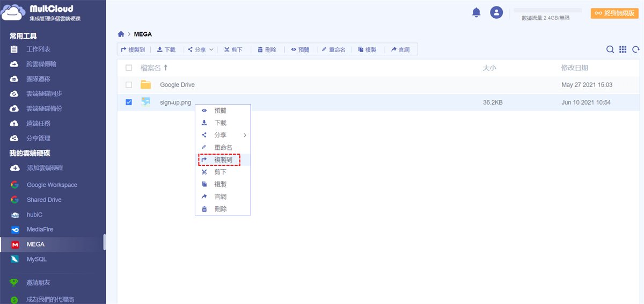Click the May 27 2021 15:03 date cell
Image resolution: width=644 pixels, height=304 pixels.
pos(587,85)
